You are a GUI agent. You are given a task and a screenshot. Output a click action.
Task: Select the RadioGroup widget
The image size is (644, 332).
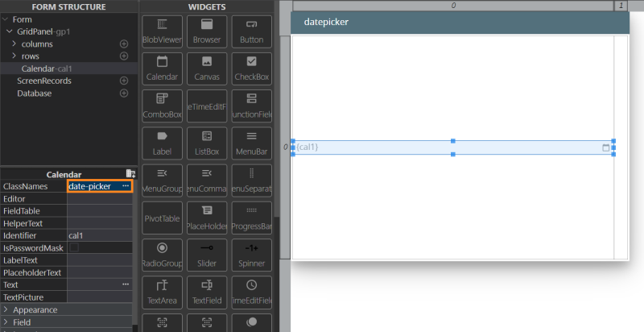[162, 255]
